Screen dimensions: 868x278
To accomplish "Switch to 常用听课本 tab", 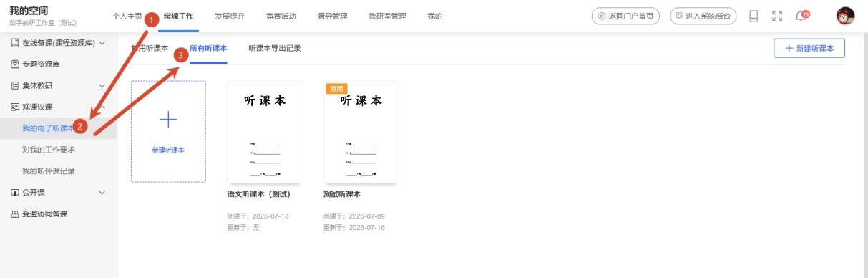I will click(150, 48).
